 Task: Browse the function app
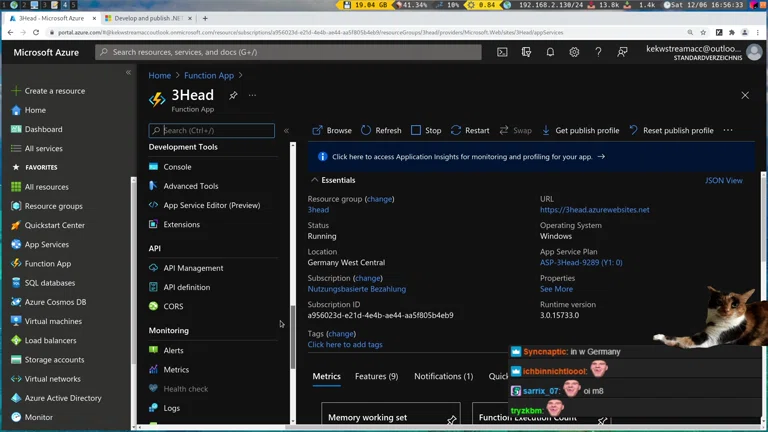(332, 130)
